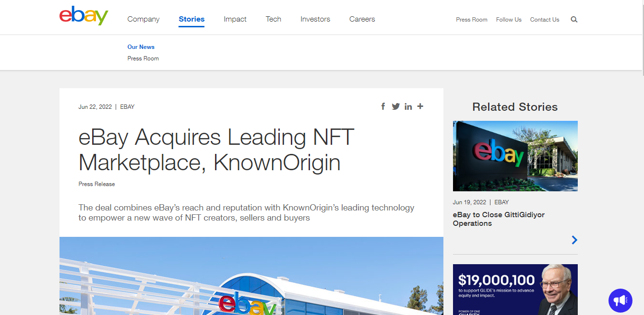The width and height of the screenshot is (644, 315).
Task: Open the Stories menu
Action: pyautogui.click(x=191, y=19)
